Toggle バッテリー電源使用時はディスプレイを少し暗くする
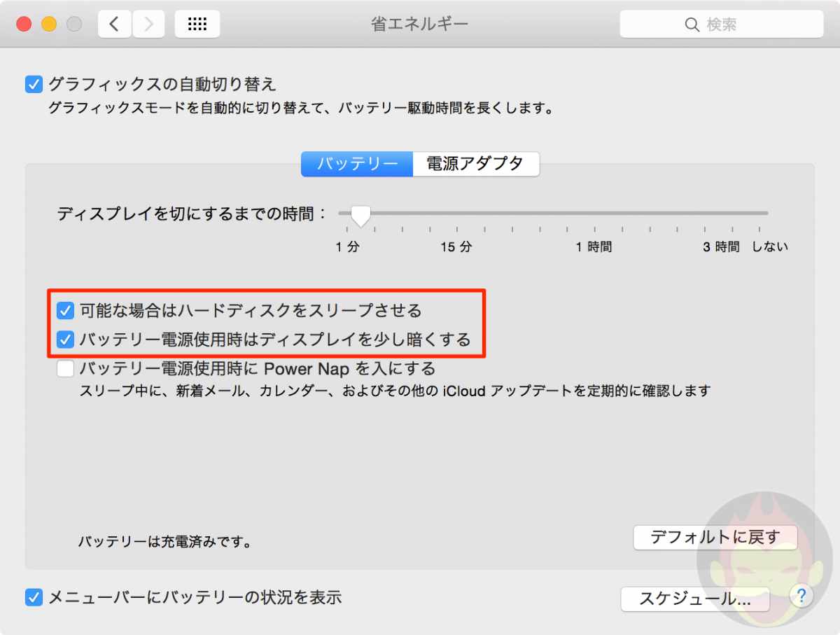Viewport: 840px width, 635px height. [x=65, y=340]
